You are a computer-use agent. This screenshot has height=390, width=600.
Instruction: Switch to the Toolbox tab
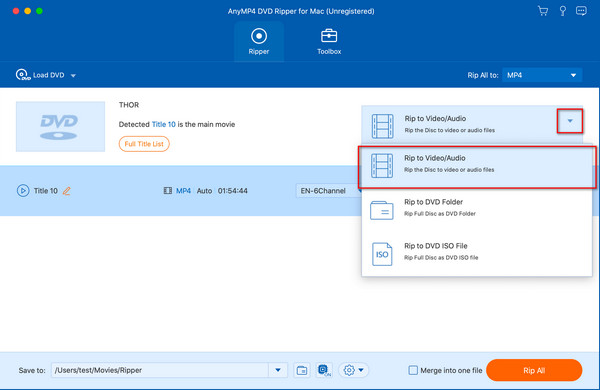(329, 41)
